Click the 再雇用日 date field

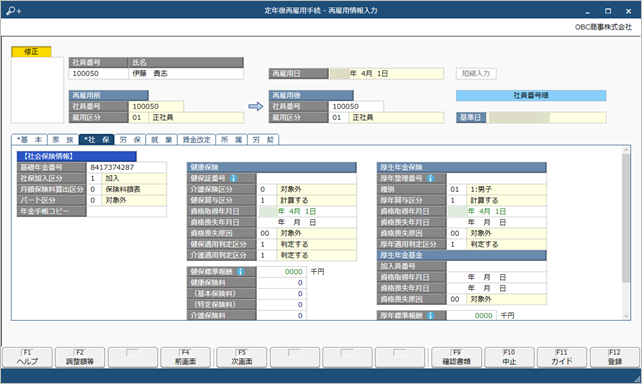coord(387,74)
